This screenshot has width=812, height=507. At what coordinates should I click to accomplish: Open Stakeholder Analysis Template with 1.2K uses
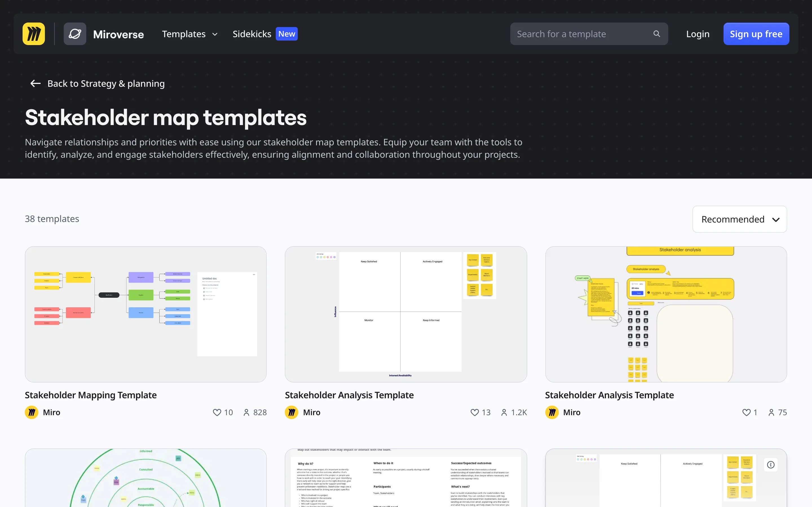[406, 314]
